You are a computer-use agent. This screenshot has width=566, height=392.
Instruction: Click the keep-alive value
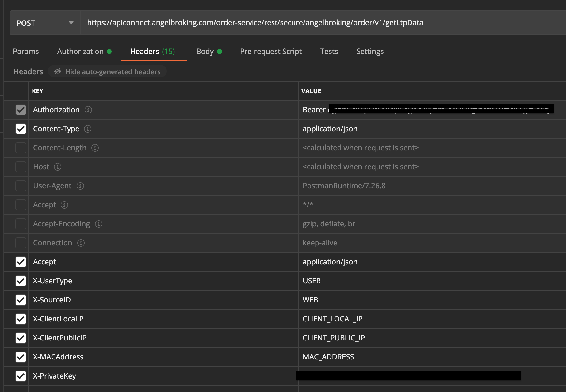(320, 243)
